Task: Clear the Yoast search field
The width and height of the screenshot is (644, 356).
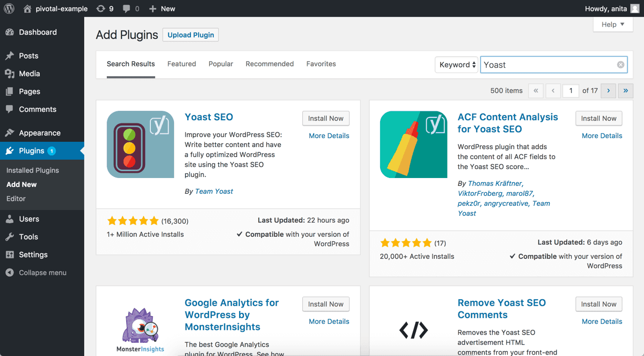Action: (x=620, y=65)
